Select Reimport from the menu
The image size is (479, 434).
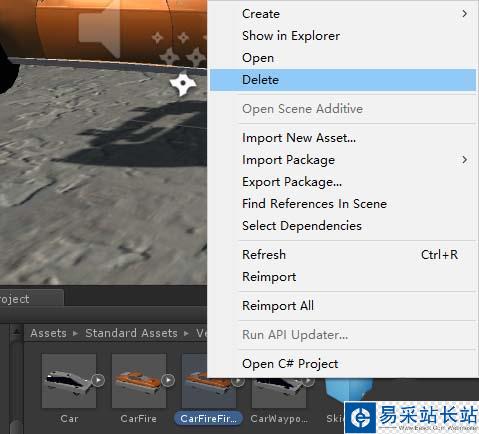343,277
